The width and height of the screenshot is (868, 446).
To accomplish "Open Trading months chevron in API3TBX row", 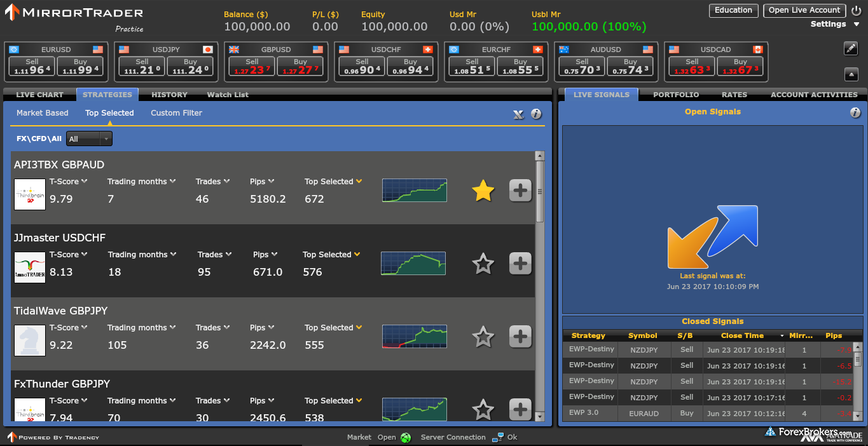I will [x=172, y=182].
